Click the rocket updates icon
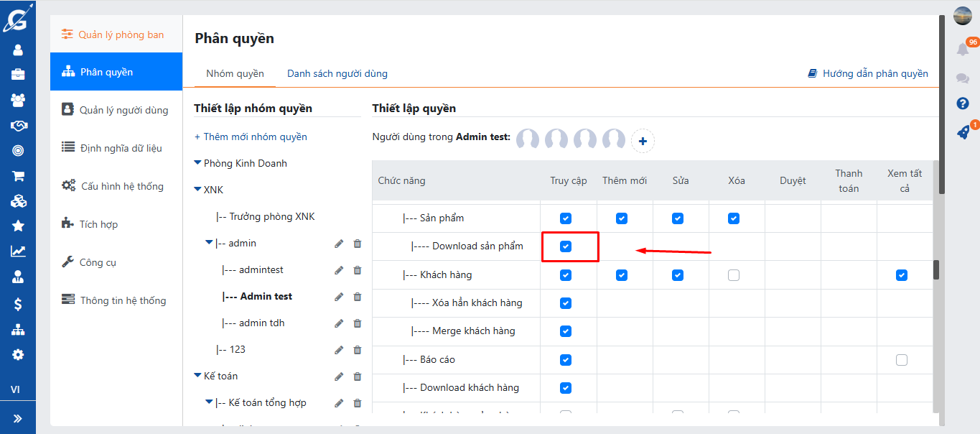The height and width of the screenshot is (434, 980). [x=963, y=132]
